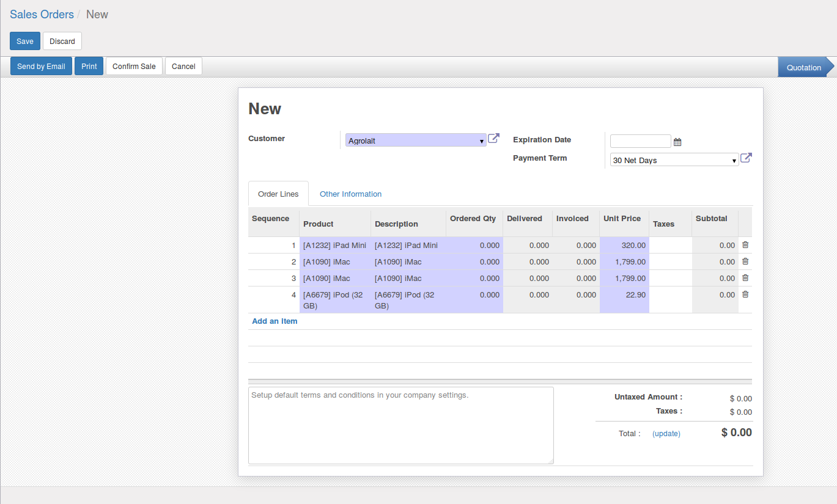
Task: Delete order line with sequence 2
Action: (745, 261)
